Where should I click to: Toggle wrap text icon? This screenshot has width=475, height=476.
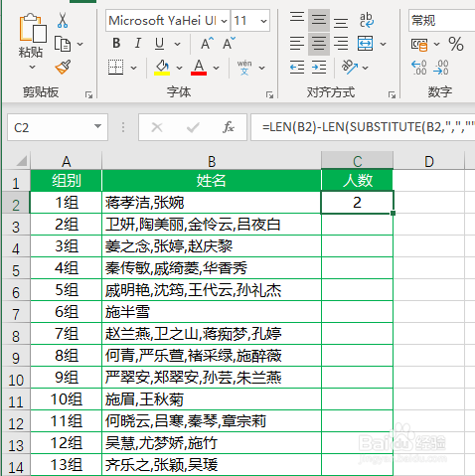pos(367,21)
